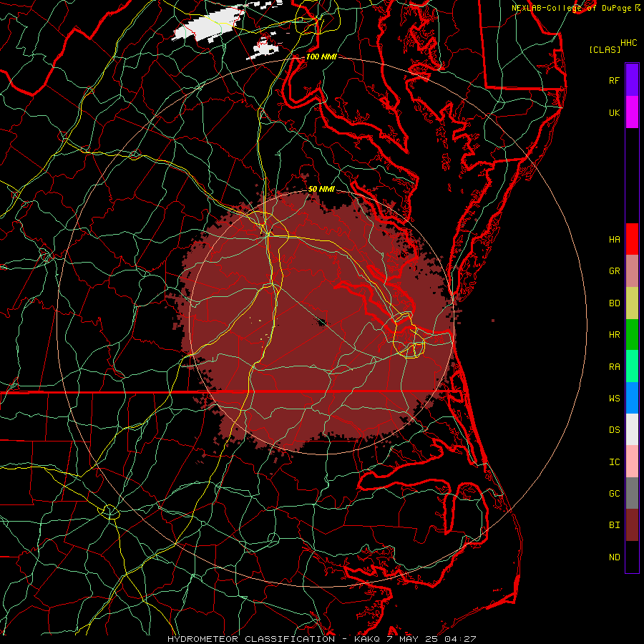Viewport: 644px width, 644px height.
Task: Click the RA legend label
Action: [x=615, y=366]
